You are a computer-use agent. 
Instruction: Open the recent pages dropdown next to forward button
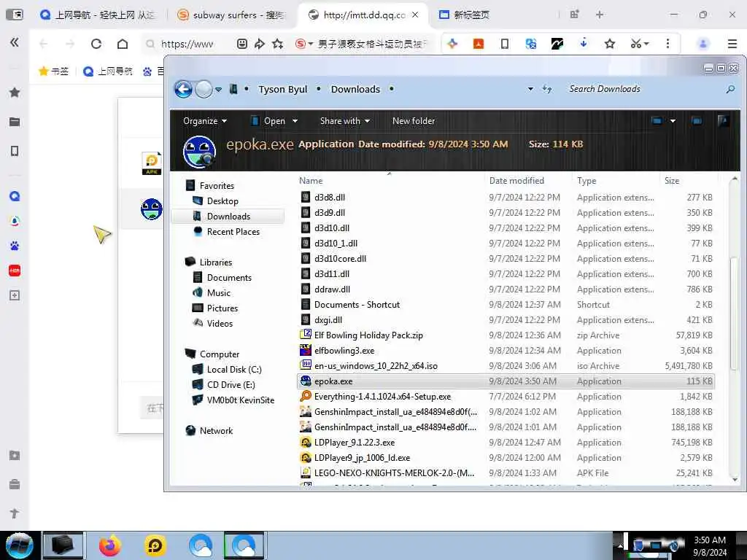click(218, 89)
